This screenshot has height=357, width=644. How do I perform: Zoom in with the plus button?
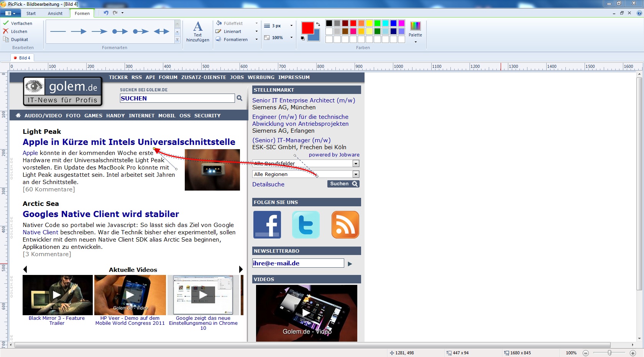(633, 353)
